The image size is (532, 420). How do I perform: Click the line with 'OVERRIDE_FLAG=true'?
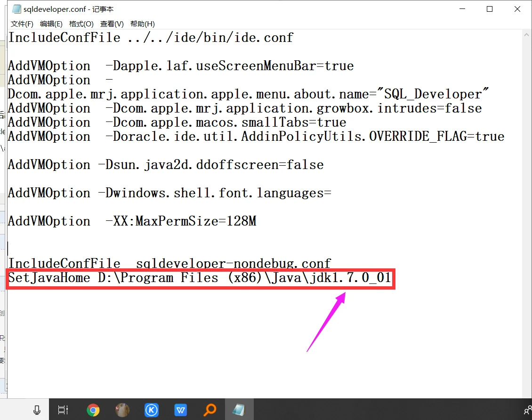(256, 137)
